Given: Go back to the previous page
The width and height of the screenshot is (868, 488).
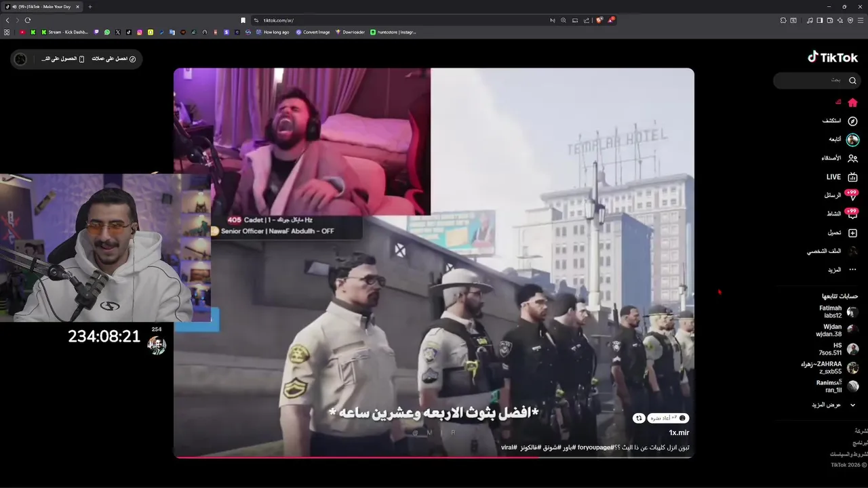Looking at the screenshot, I should [x=7, y=20].
